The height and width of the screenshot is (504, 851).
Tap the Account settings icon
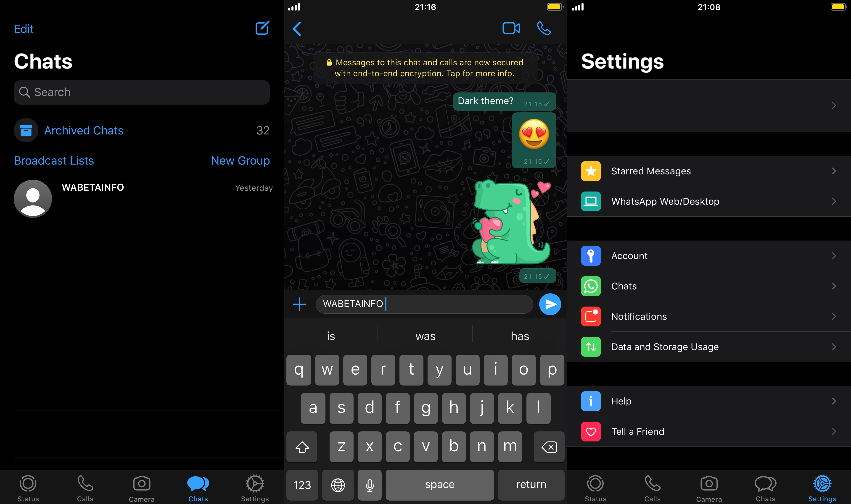pos(591,255)
